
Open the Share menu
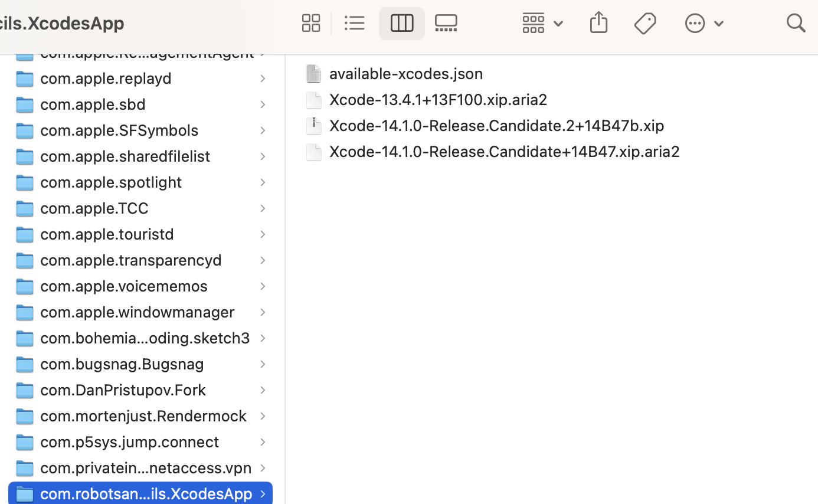click(x=598, y=23)
